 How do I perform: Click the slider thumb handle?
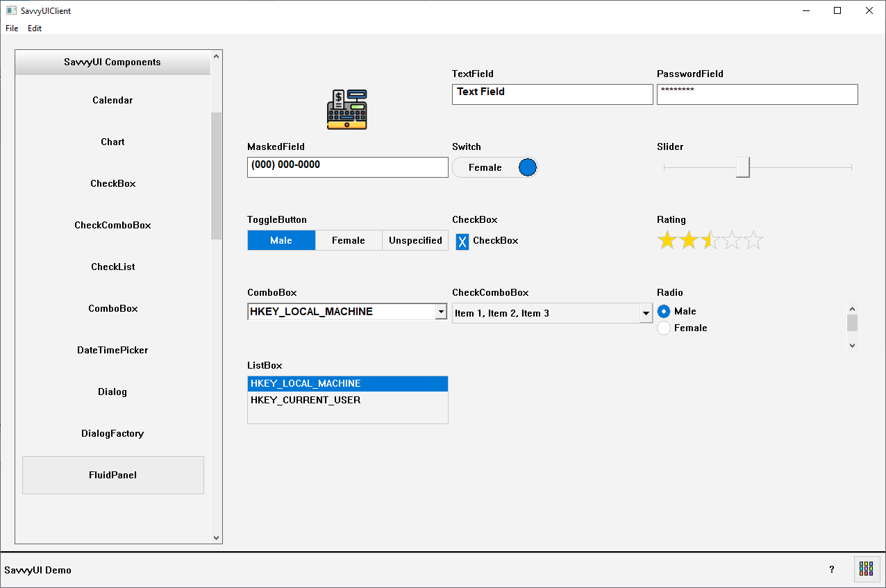[x=742, y=167]
